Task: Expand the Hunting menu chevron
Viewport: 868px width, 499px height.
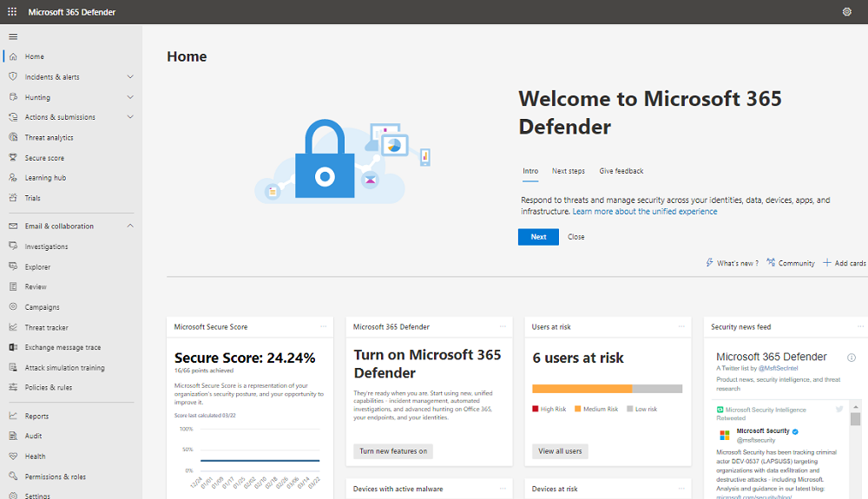Action: [130, 97]
